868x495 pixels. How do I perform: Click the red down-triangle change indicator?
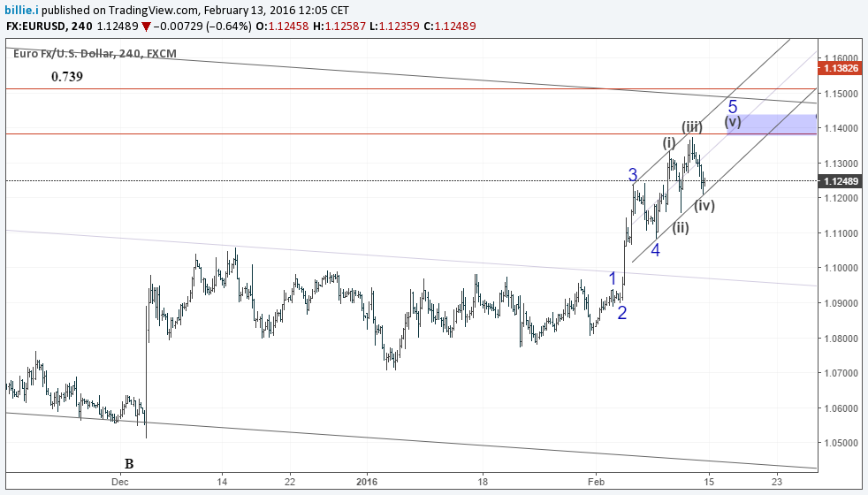pos(146,27)
